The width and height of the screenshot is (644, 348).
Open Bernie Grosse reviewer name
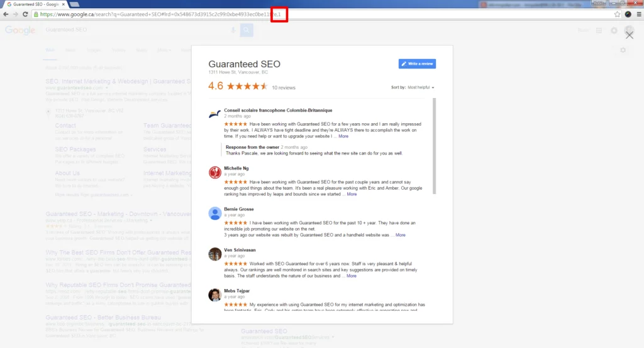[x=238, y=209]
